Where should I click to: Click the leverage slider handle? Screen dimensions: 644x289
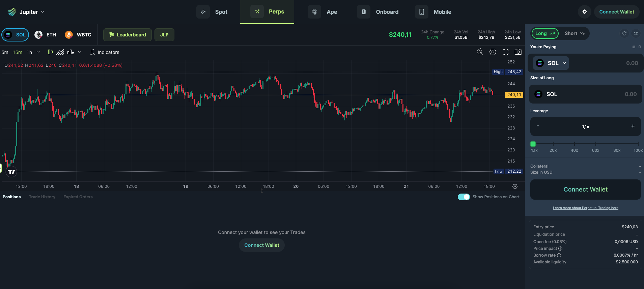[x=533, y=144]
